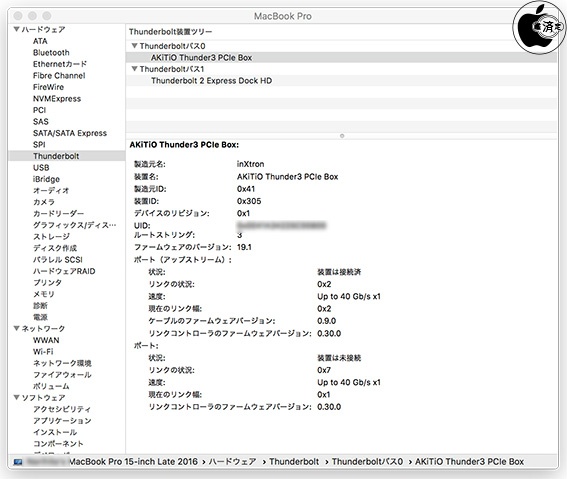Open コンポーネント under ソフトウェア
The height and width of the screenshot is (479, 567).
tap(58, 444)
